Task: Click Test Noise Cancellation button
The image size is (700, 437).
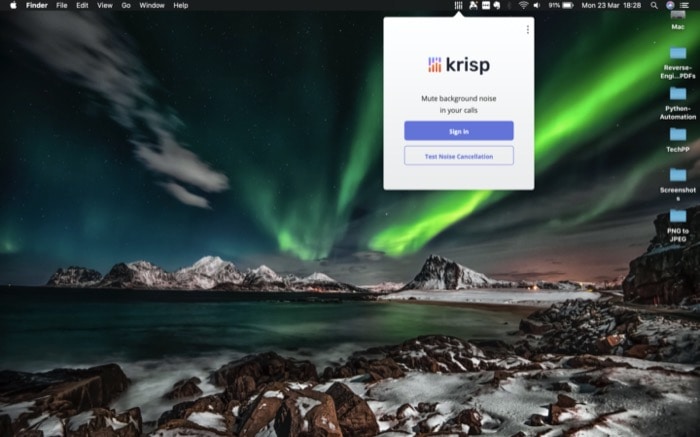Action: point(458,156)
